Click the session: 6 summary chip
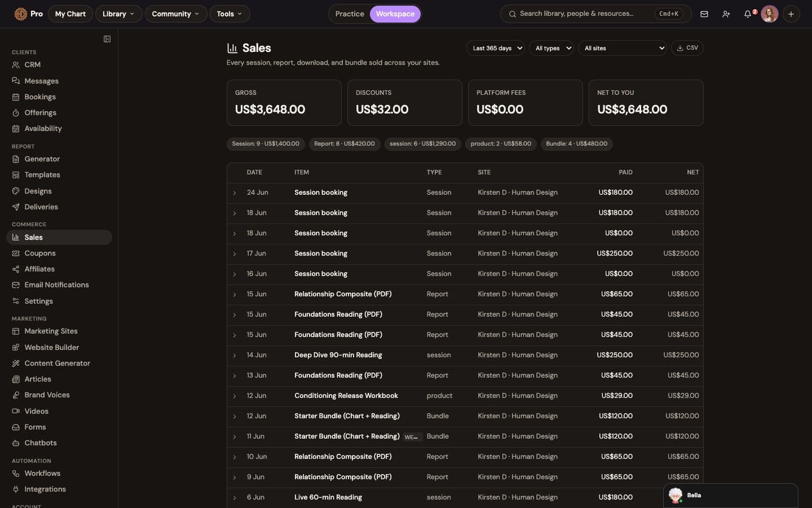 (423, 144)
